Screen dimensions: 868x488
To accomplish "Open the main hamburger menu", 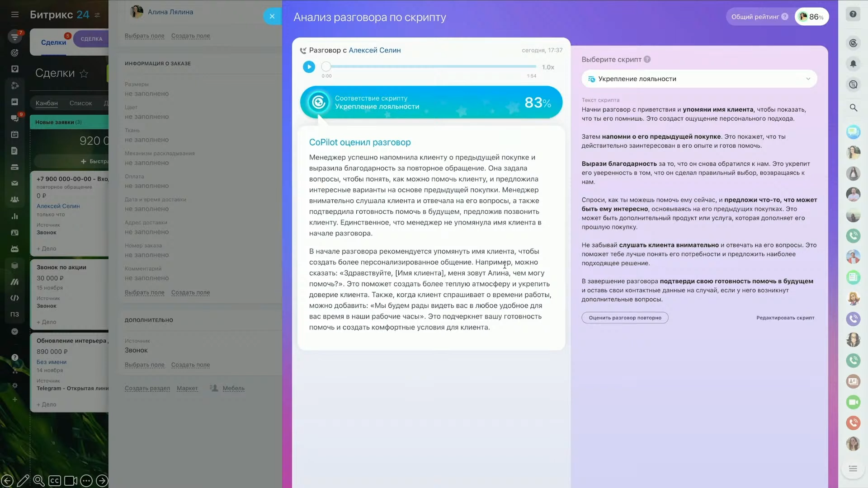I will click(x=15, y=14).
